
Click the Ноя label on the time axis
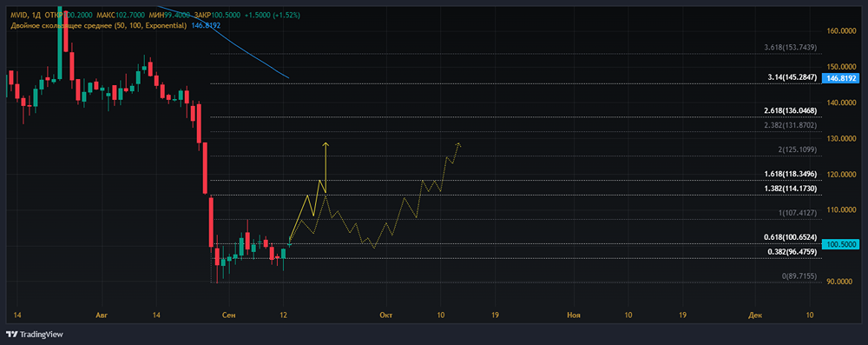pos(574,315)
